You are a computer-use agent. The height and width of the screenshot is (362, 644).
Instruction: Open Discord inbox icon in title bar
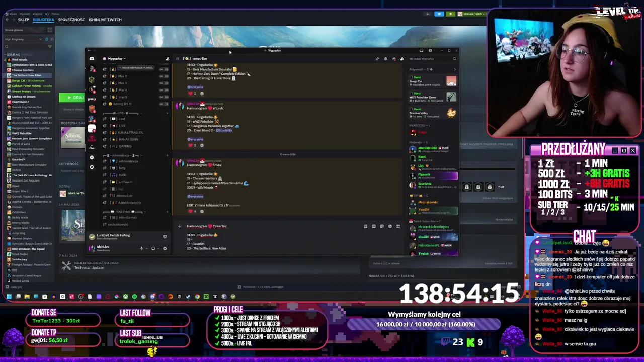pyautogui.click(x=421, y=50)
